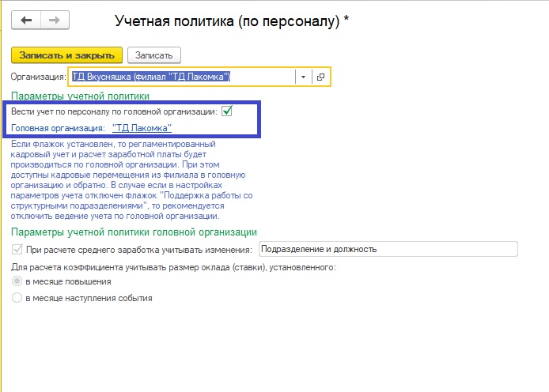Click the Организация field label

pyautogui.click(x=38, y=77)
